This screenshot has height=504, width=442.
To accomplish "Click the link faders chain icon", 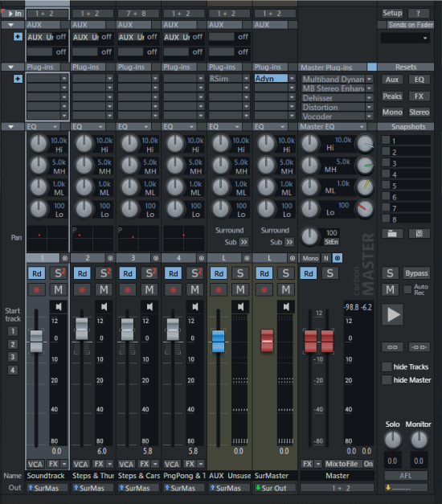I will point(392,347).
